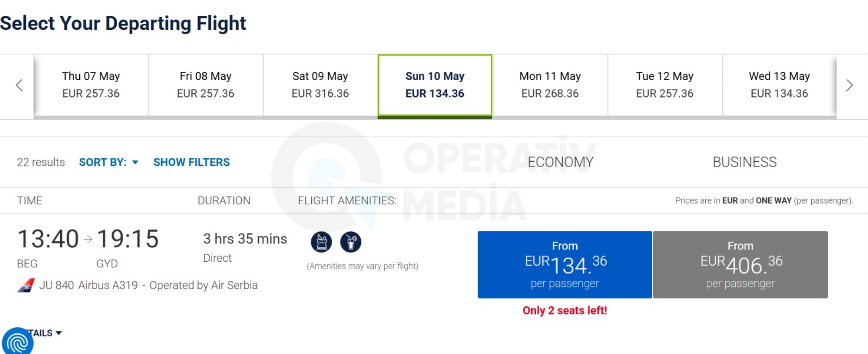868x354 pixels.
Task: Click the previous dates arrow
Action: tap(19, 85)
